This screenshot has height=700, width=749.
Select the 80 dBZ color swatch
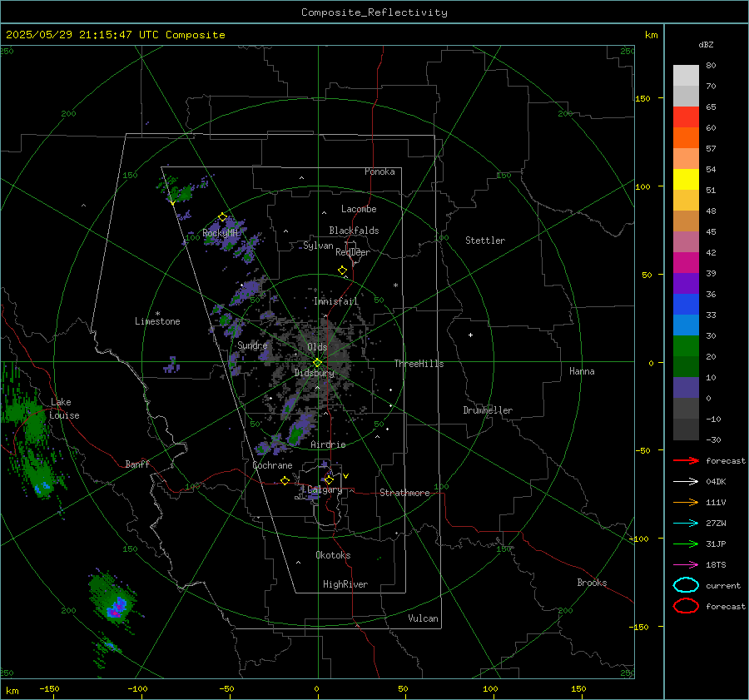point(686,76)
